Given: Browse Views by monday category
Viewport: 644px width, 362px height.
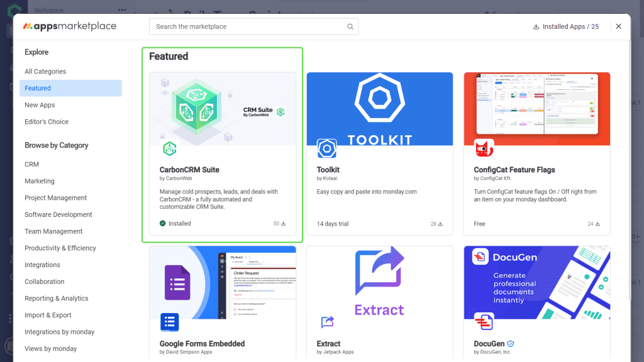Looking at the screenshot, I should [50, 349].
